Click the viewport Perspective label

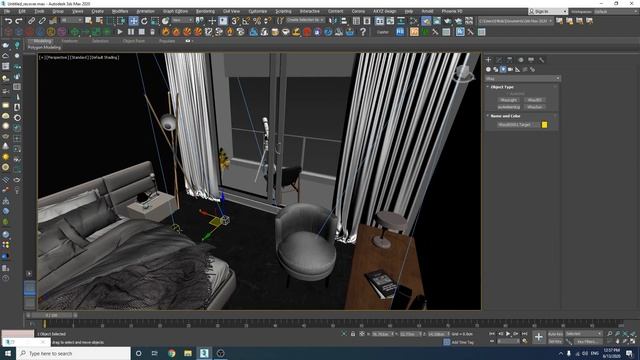(57, 58)
